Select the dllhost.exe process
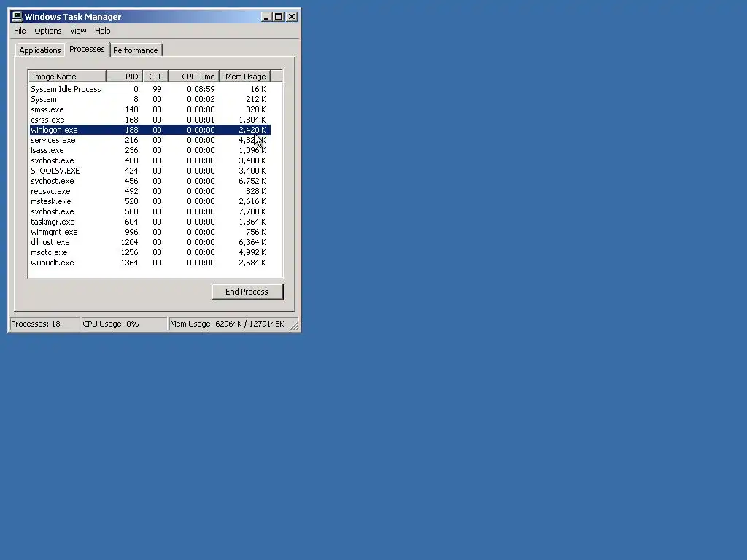 150,242
